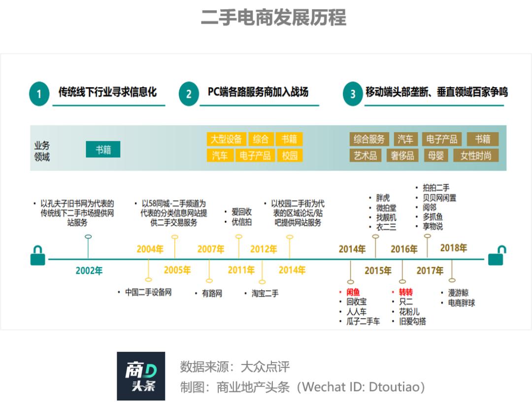Click heading PC端各路服务商加入战场
The image size is (532, 402).
click(258, 92)
